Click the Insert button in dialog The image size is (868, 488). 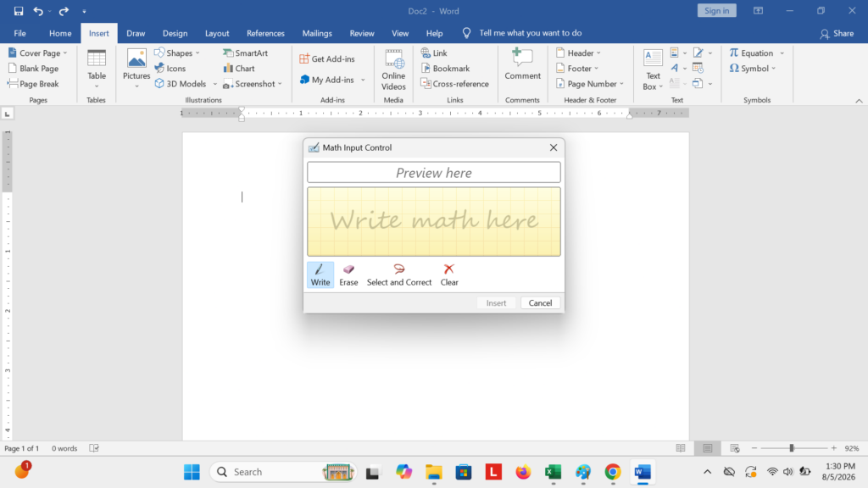496,303
